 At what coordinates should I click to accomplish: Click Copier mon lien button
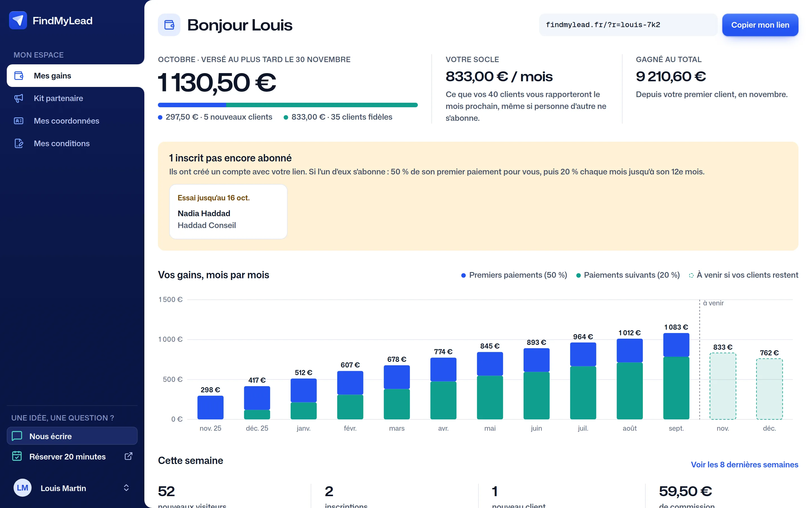[760, 25]
